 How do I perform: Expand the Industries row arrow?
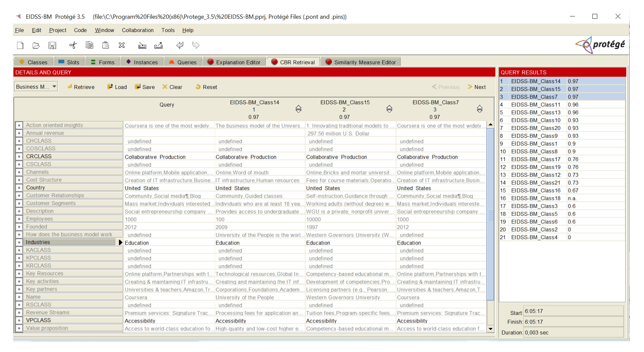(x=120, y=242)
